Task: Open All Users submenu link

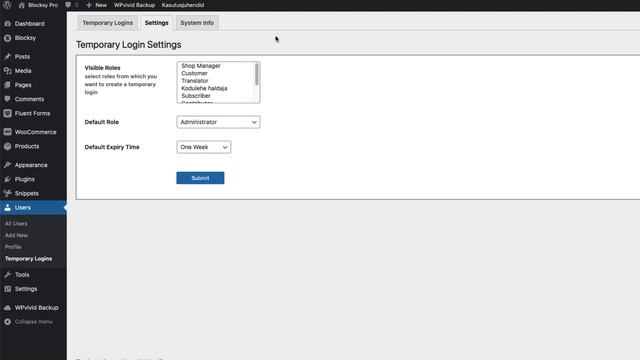Action: (x=16, y=224)
